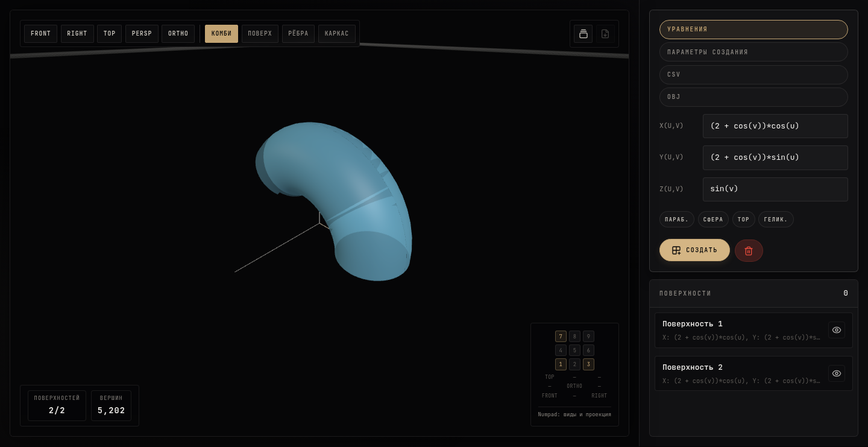Click numpad key 5 for ORTHO
This screenshot has height=447, width=868.
coord(574,350)
